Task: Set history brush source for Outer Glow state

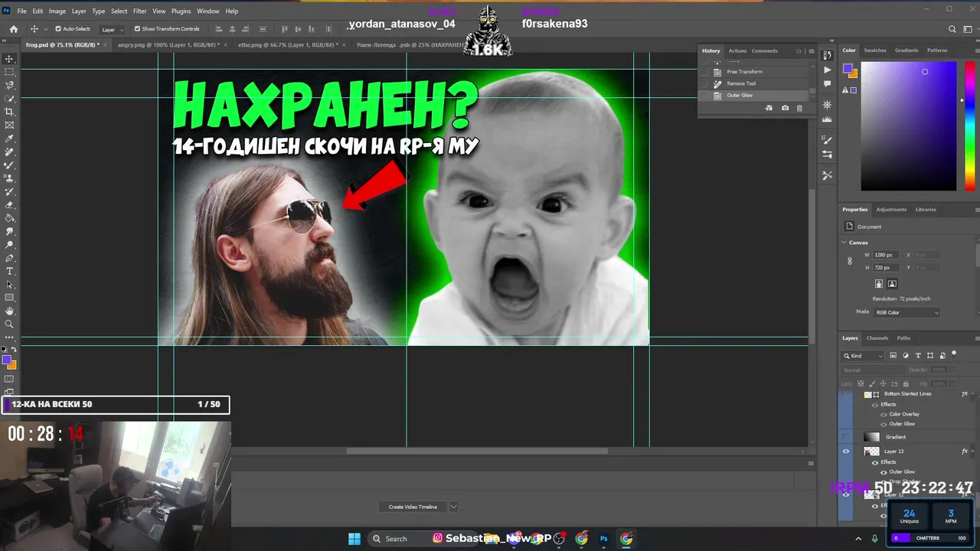Action: click(x=704, y=96)
